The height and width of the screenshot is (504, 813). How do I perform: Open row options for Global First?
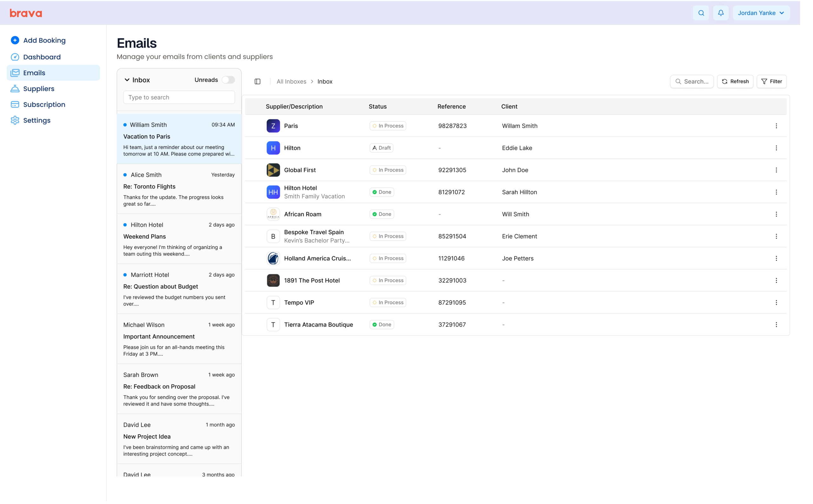(776, 170)
